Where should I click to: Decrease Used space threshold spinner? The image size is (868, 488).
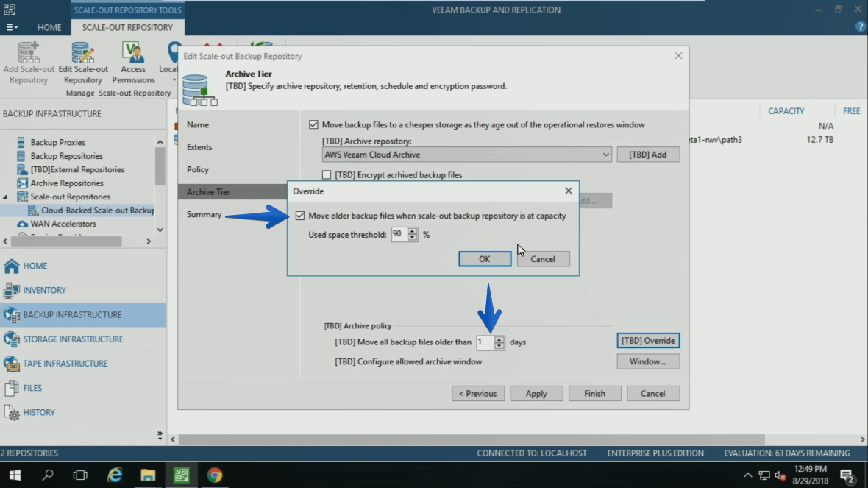pyautogui.click(x=412, y=238)
